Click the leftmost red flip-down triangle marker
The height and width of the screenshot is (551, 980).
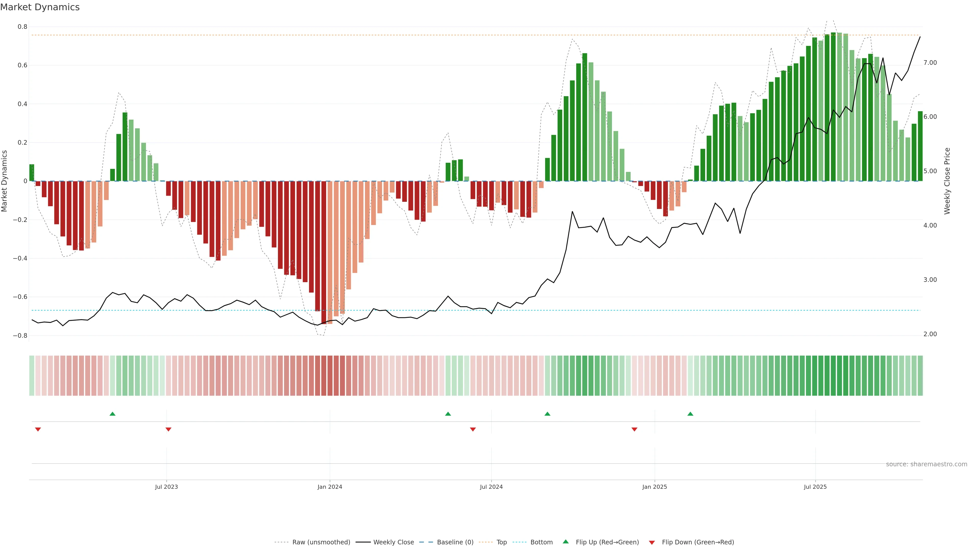coord(38,429)
